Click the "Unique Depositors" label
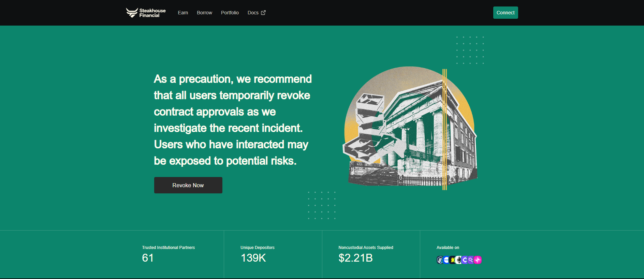 click(258, 248)
